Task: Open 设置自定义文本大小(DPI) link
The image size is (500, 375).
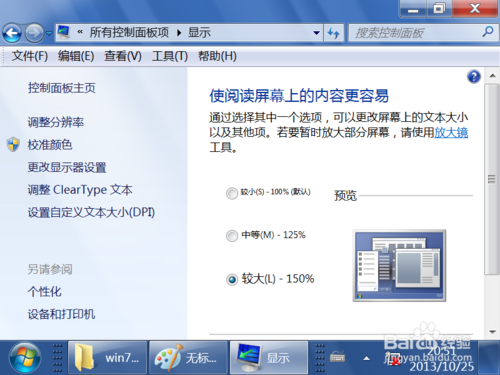Action: 91,212
